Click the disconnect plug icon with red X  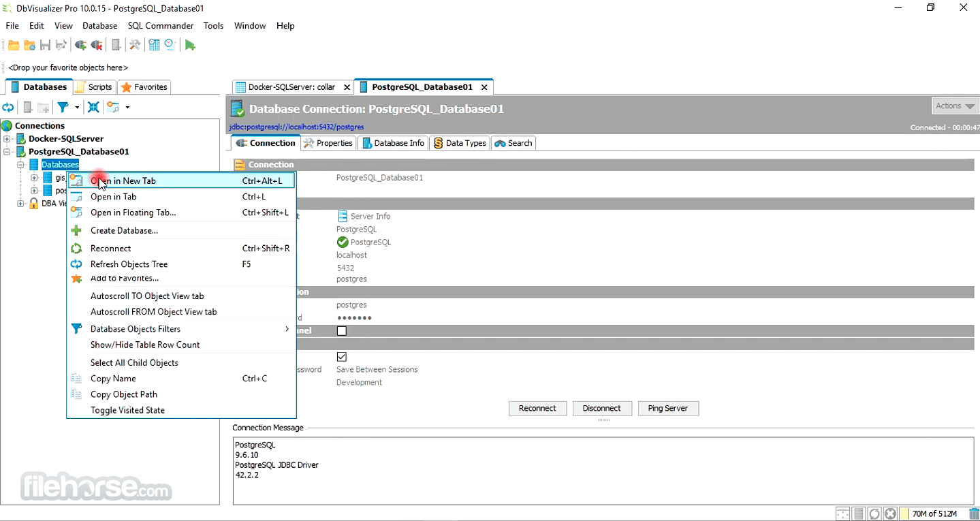point(97,46)
